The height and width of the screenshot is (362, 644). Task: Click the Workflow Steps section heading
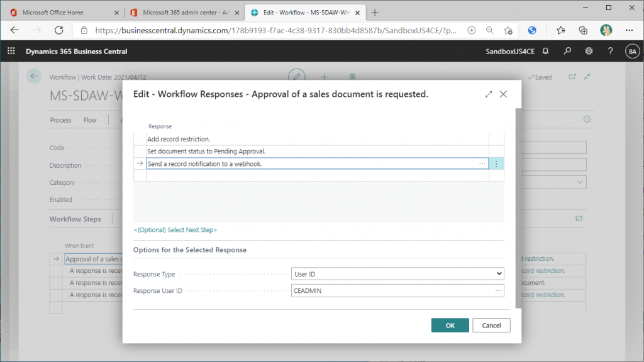point(75,219)
